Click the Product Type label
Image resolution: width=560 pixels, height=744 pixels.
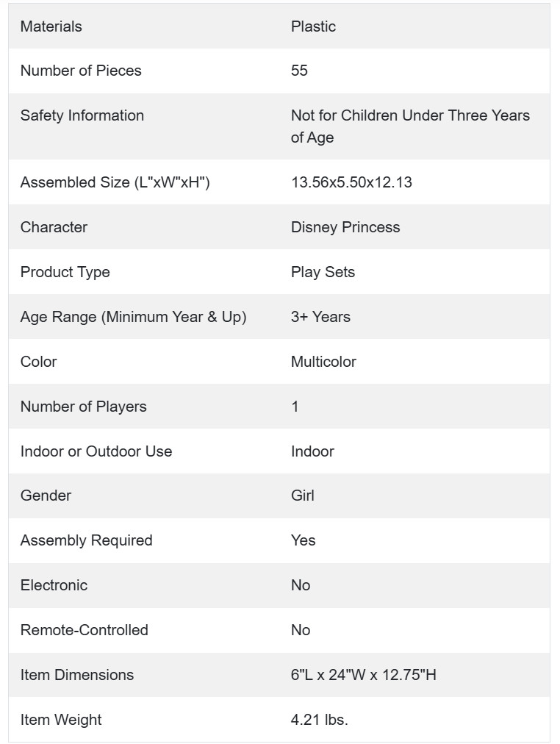[65, 272]
